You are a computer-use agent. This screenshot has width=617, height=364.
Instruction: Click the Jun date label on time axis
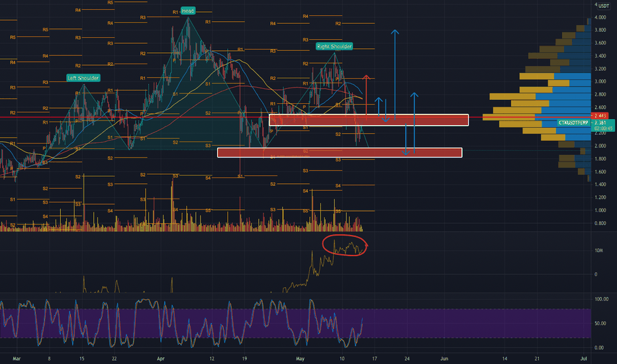coord(444,359)
